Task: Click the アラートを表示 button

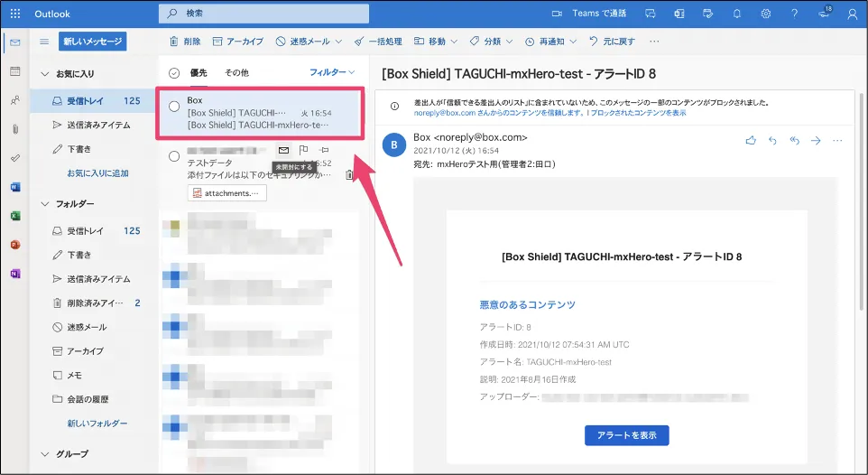Action: 626,435
